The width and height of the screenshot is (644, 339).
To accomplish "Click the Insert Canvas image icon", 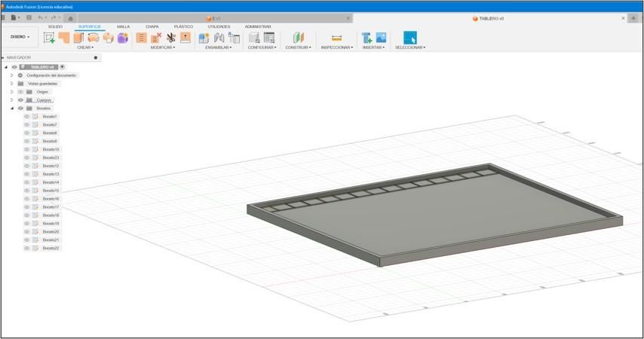I will point(381,38).
